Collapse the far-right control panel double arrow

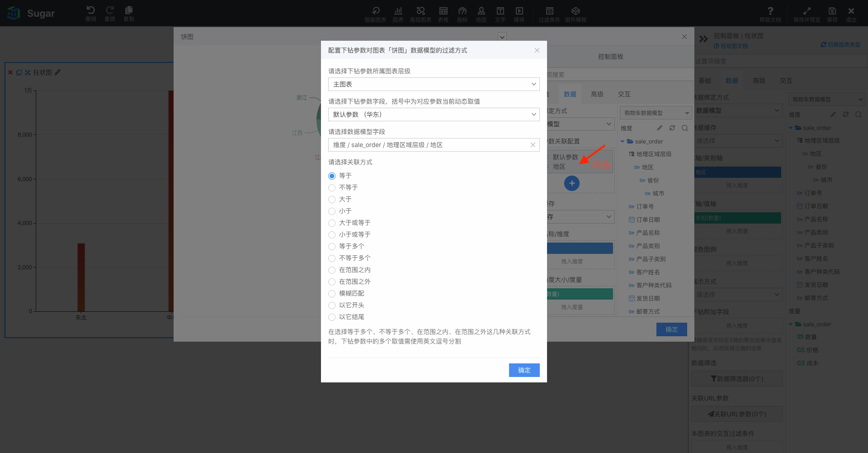[703, 39]
